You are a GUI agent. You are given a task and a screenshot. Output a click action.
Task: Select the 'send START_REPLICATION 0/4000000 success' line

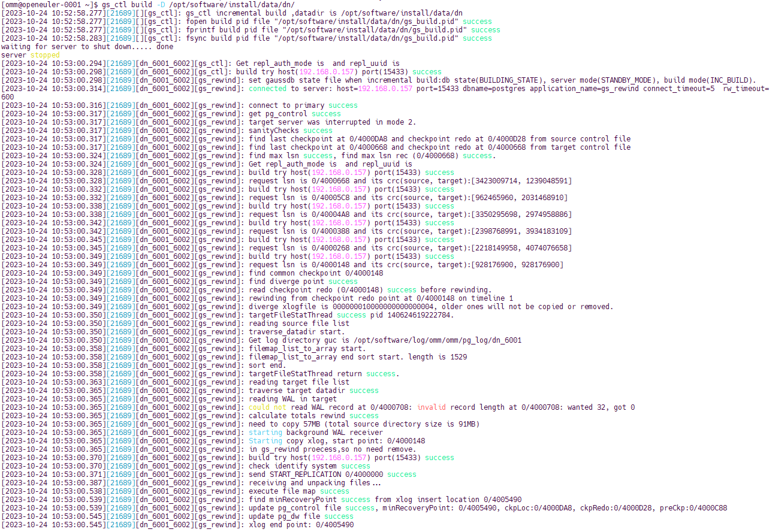[209, 474]
